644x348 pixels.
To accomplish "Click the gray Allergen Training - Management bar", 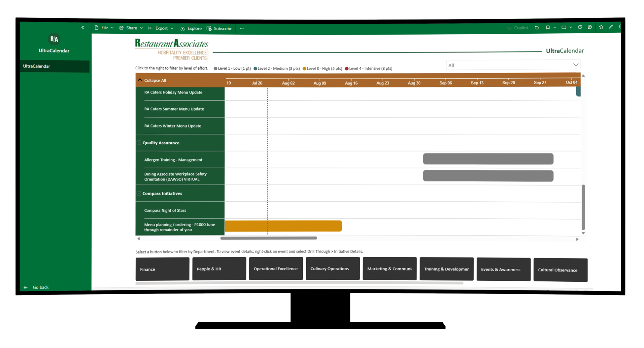I will (x=488, y=159).
